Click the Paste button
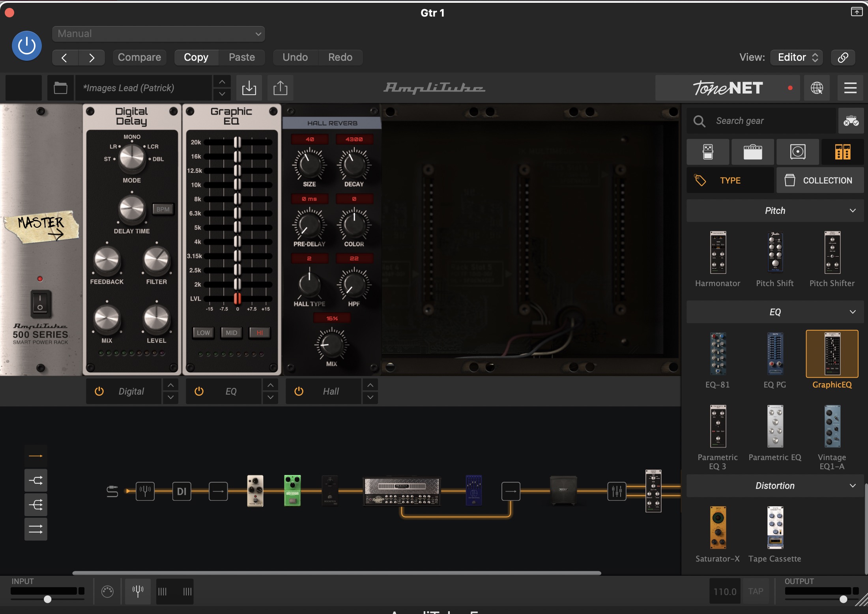Screen dimensions: 868x614 tap(242, 58)
